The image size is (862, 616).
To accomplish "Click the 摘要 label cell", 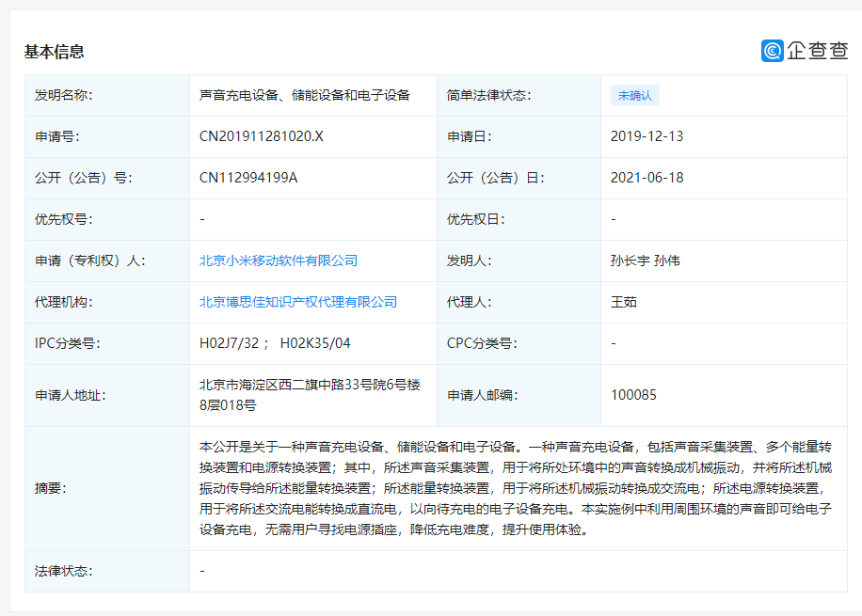I will 107,488.
